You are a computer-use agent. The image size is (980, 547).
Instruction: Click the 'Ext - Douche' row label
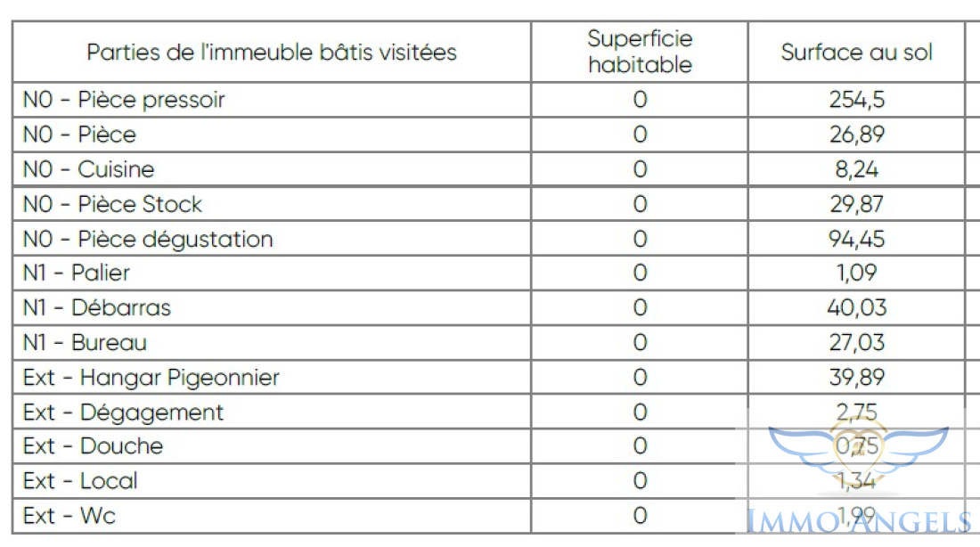point(93,445)
